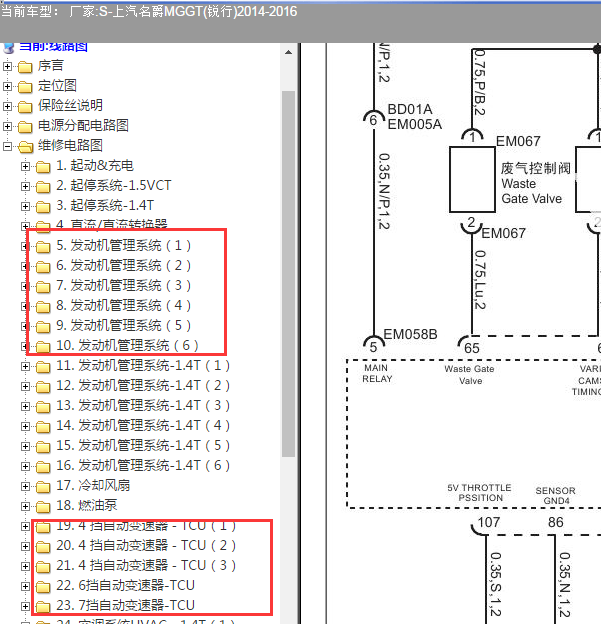This screenshot has width=601, height=624.
Task: Click folder icon of 2. 起停系统-1.5VCT
Action: pyautogui.click(x=43, y=187)
